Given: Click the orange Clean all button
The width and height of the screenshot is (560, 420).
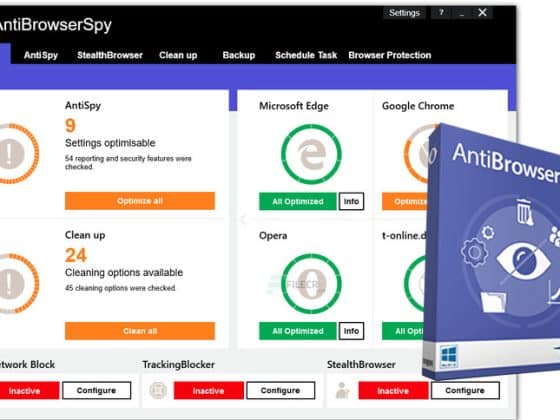Looking at the screenshot, I should 140,331.
